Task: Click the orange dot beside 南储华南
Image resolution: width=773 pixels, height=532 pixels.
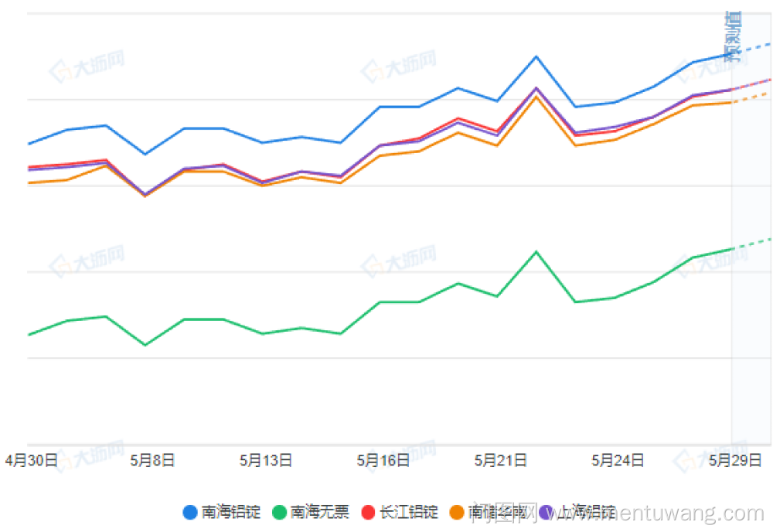Action: pyautogui.click(x=457, y=512)
